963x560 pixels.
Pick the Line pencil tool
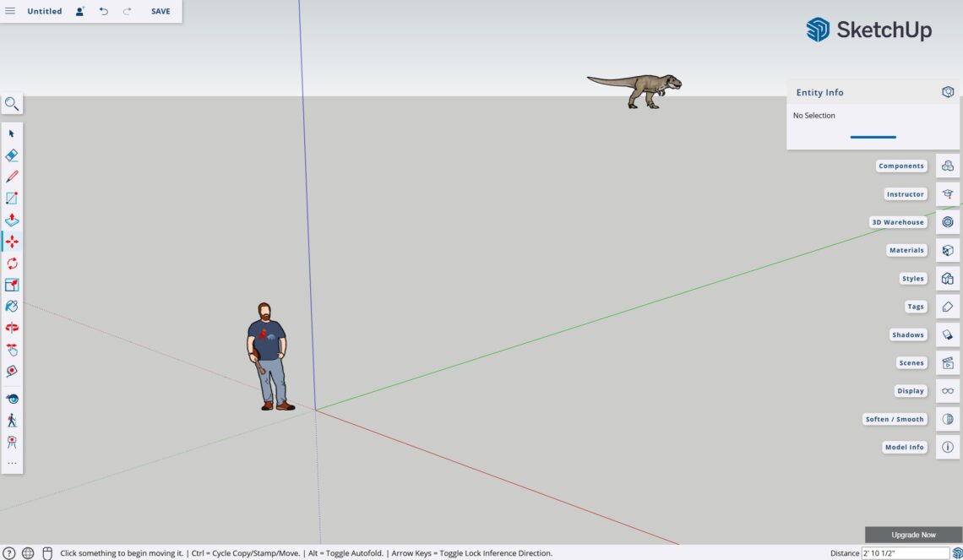click(12, 177)
